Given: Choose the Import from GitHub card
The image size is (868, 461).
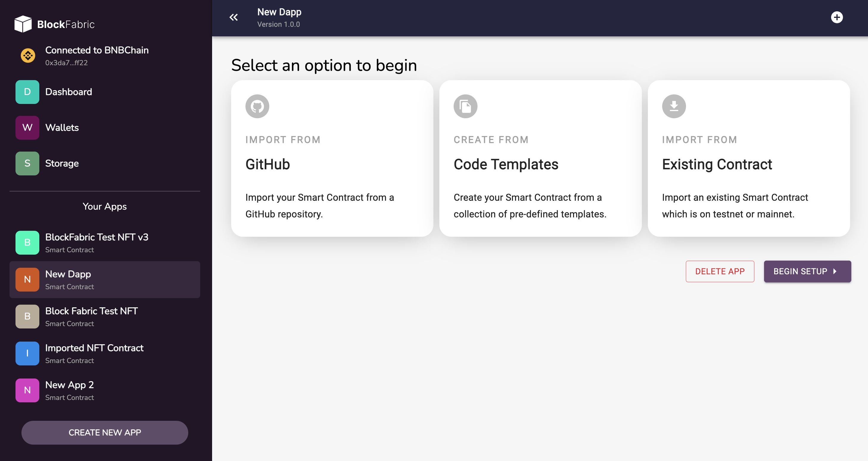Looking at the screenshot, I should click(x=332, y=158).
